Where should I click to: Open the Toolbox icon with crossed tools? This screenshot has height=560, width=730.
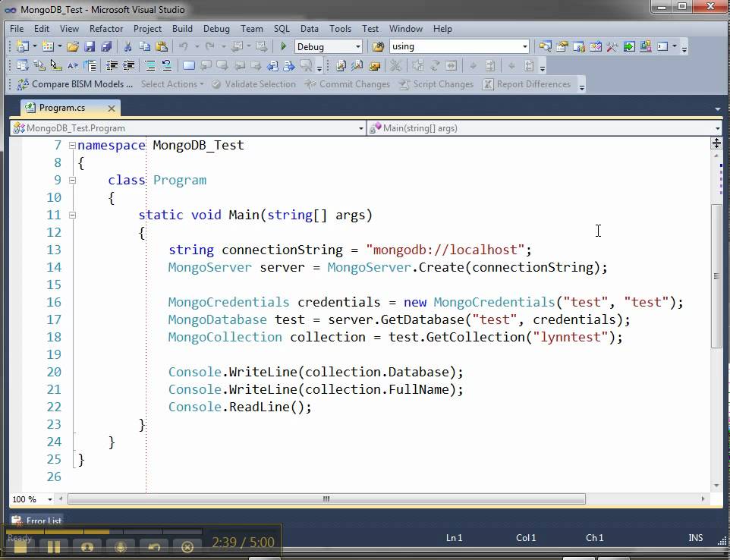click(x=612, y=46)
